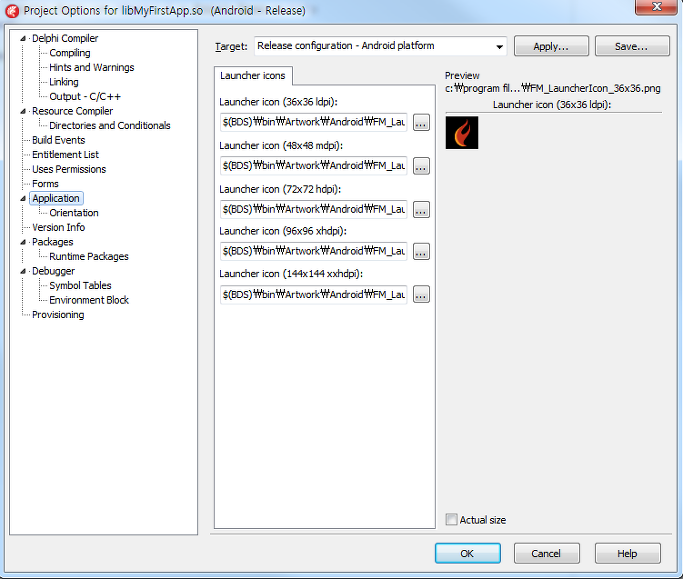Collapse the Packages tree node
This screenshot has height=579, width=683.
(x=23, y=242)
